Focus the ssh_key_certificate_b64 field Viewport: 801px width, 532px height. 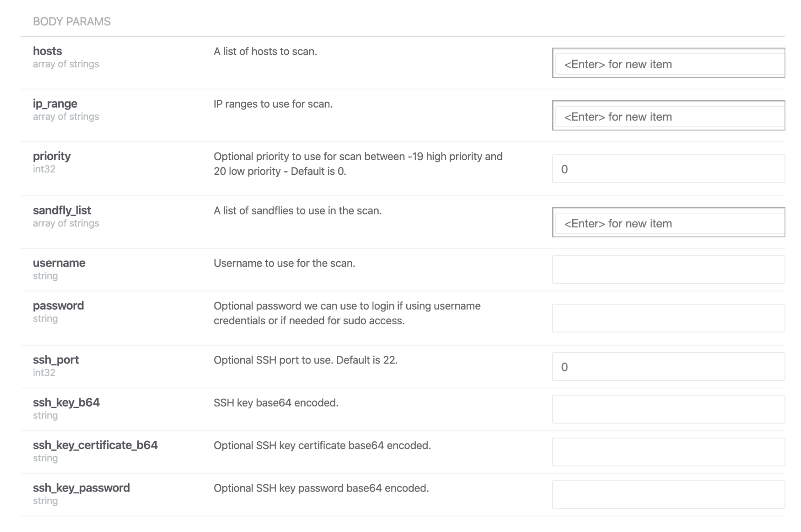668,452
